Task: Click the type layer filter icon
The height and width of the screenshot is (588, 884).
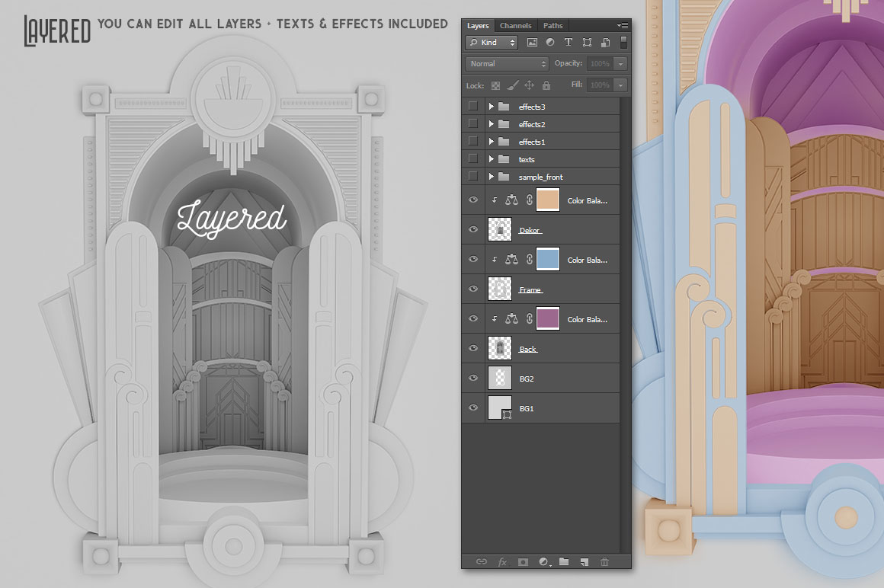Action: tap(569, 43)
